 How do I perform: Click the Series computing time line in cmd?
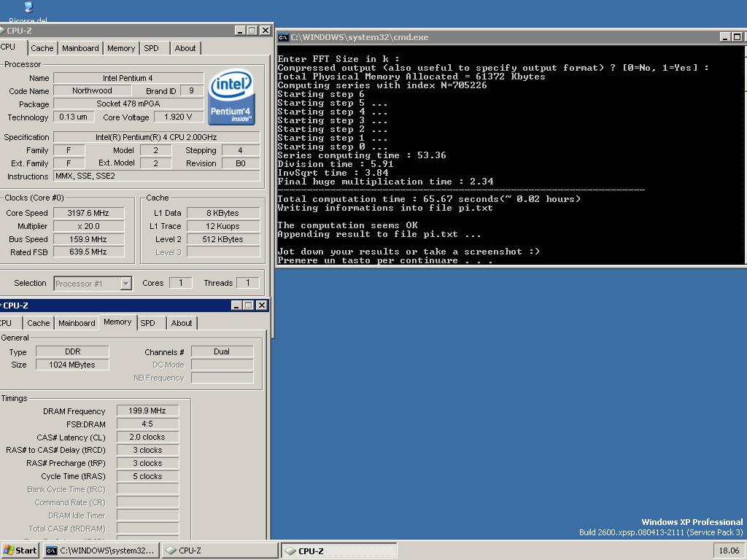[x=362, y=155]
